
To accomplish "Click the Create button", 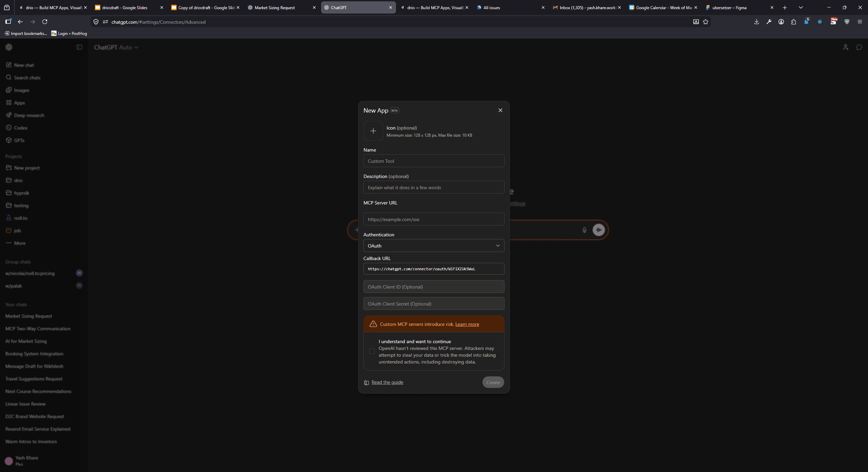I will pyautogui.click(x=493, y=382).
